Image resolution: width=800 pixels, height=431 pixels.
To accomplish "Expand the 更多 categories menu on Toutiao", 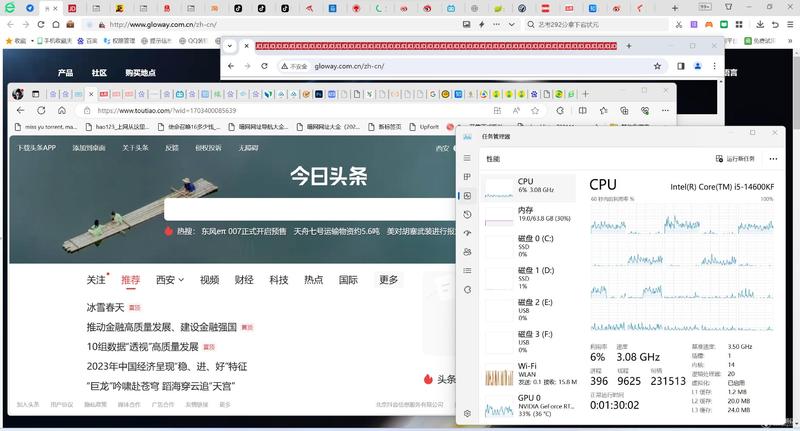I will [388, 280].
